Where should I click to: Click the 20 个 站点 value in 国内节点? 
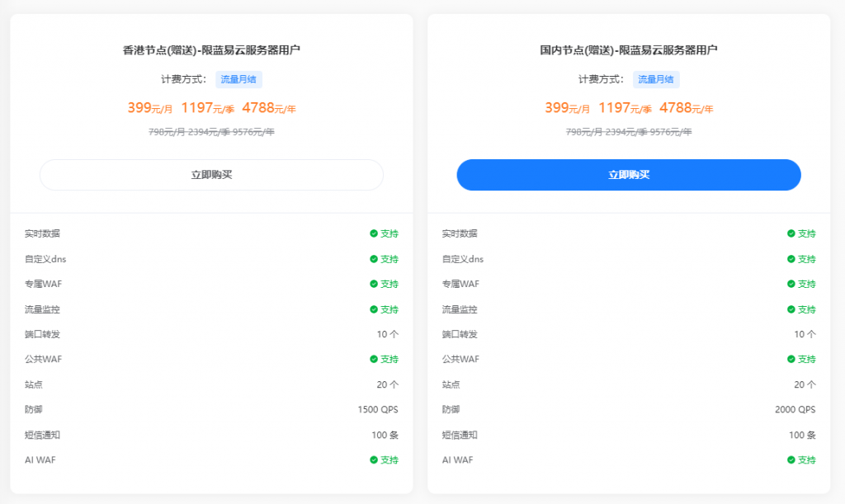(x=805, y=384)
